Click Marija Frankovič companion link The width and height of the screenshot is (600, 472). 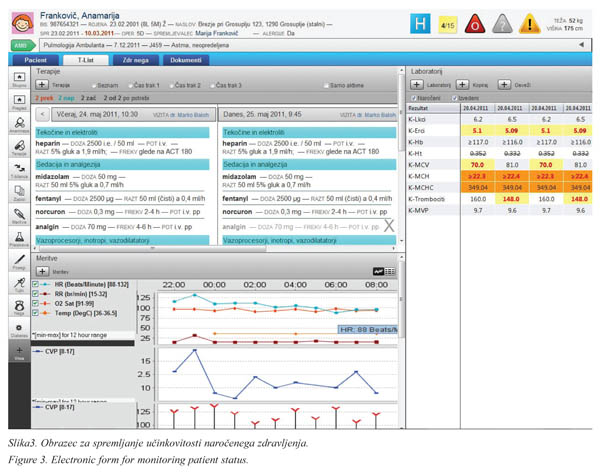217,33
